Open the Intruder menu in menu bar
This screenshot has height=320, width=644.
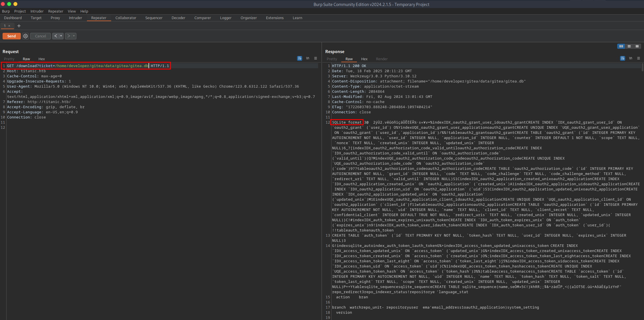[x=37, y=11]
